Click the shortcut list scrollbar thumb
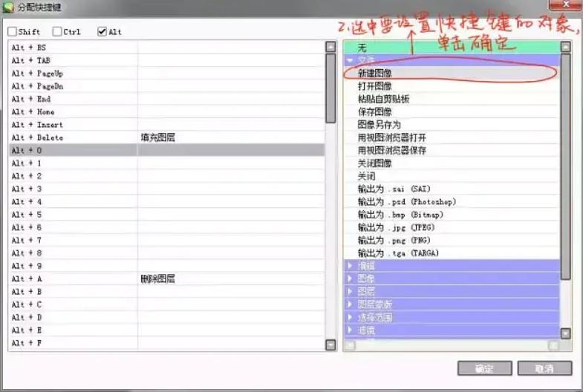Image resolution: width=583 pixels, height=392 pixels. point(330,88)
